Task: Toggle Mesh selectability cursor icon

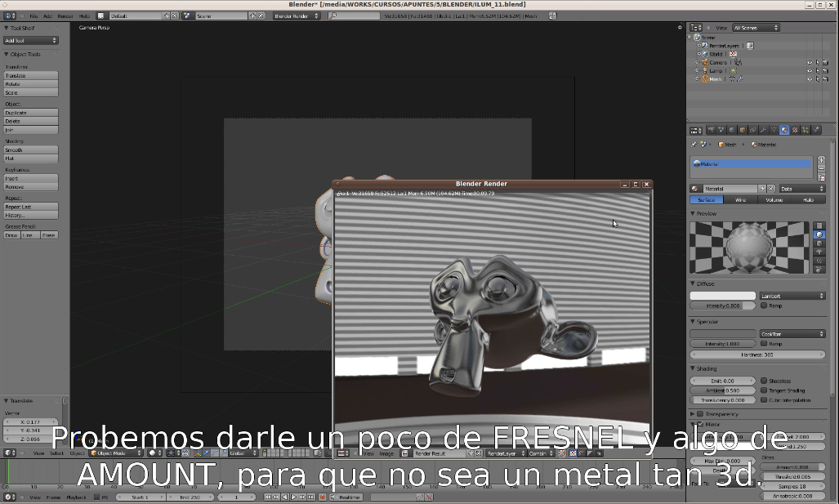Action: [x=818, y=79]
